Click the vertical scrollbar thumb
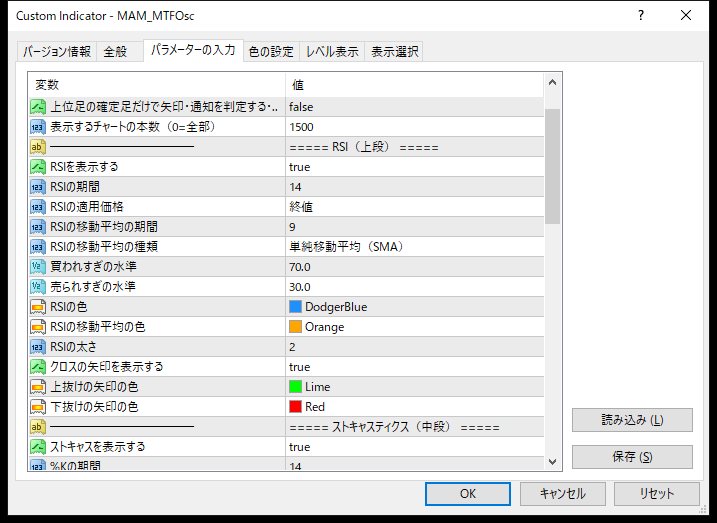The width and height of the screenshot is (717, 523). (552, 166)
